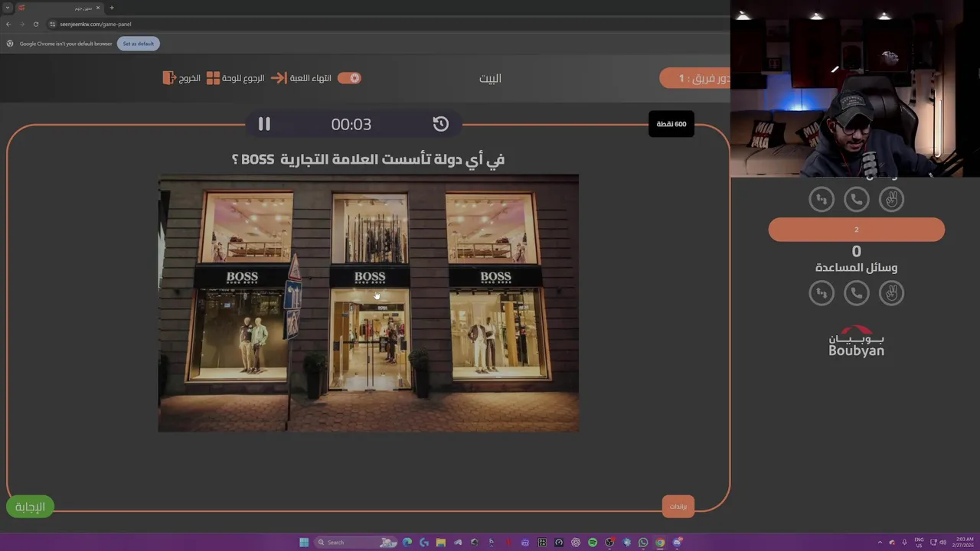This screenshot has width=980, height=551.
Task: Click the category title البيت
Action: pos(490,78)
